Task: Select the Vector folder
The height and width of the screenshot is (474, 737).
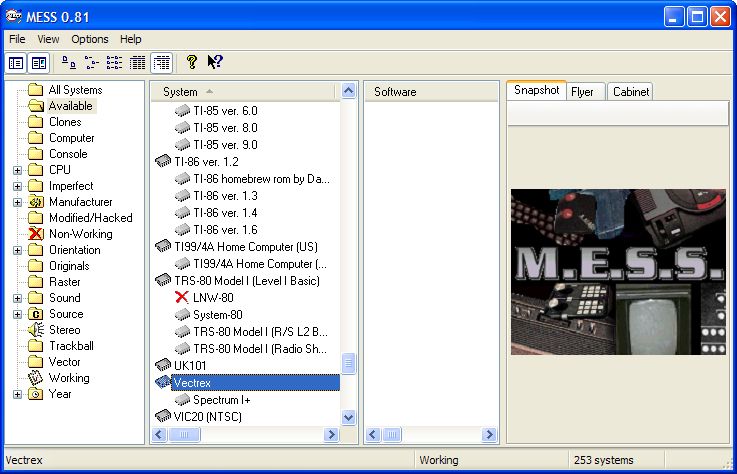Action: (64, 362)
